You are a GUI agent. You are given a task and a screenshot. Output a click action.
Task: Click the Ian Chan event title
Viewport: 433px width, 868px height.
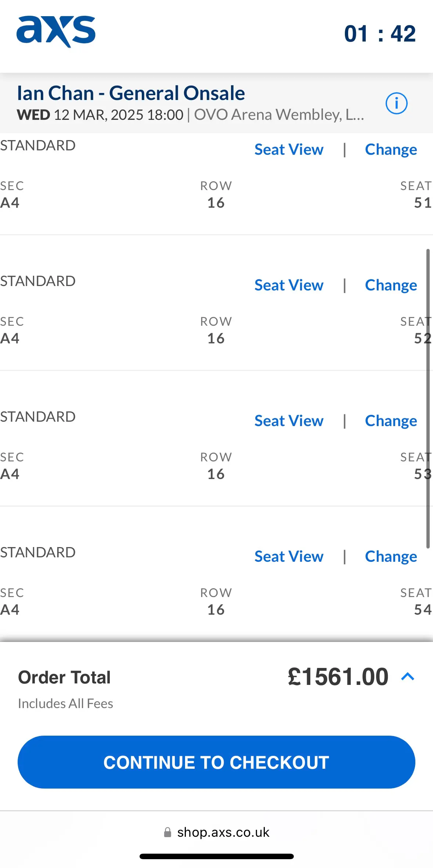(x=131, y=93)
